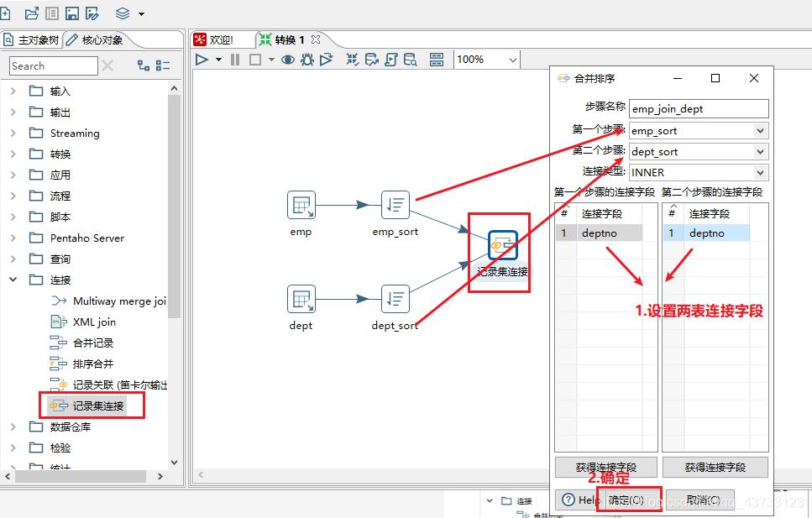Click the perspective layers icon
812x518 pixels.
(123, 13)
